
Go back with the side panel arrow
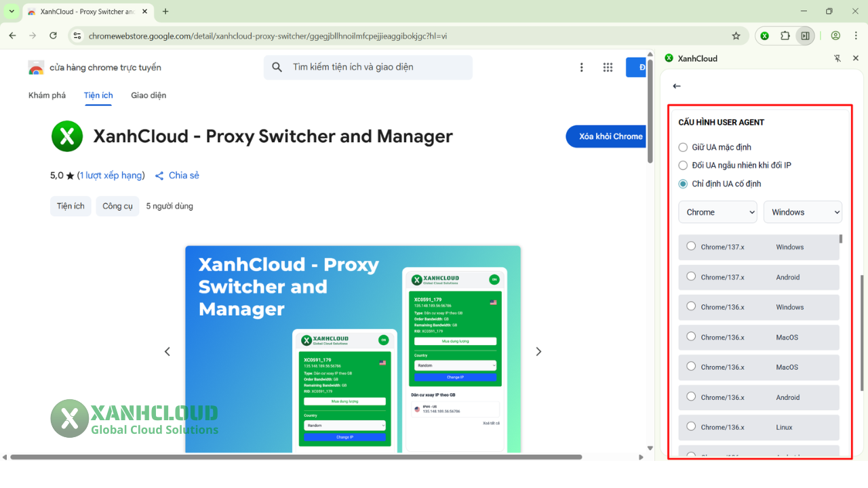[676, 86]
